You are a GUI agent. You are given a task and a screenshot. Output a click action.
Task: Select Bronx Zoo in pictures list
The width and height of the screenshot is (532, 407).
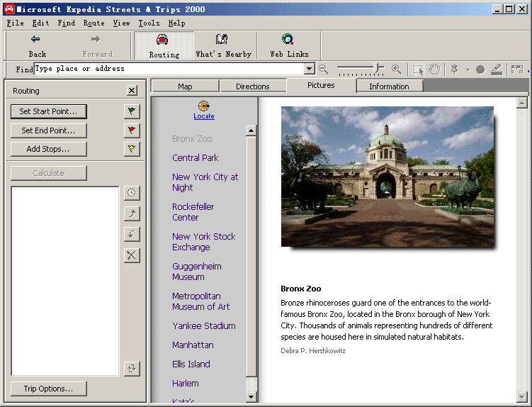(192, 139)
